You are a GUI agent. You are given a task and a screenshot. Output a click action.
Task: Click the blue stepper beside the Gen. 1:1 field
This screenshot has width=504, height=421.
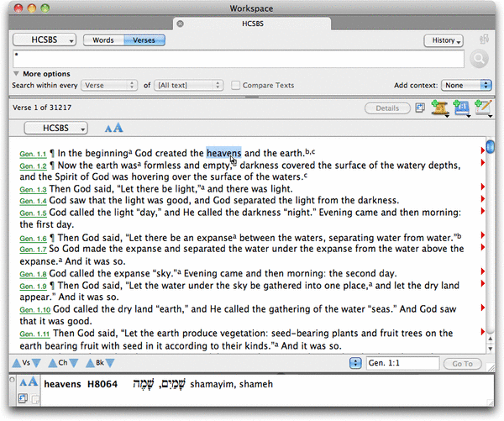(355, 363)
